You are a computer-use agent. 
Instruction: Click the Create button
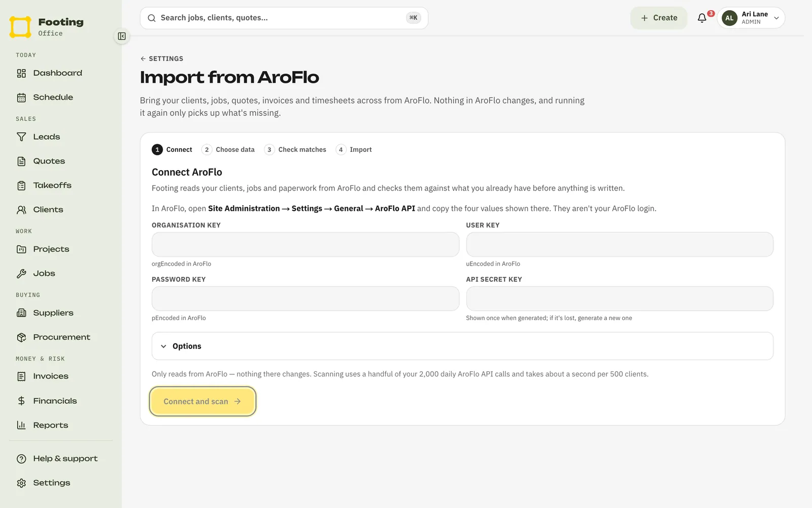coord(659,18)
